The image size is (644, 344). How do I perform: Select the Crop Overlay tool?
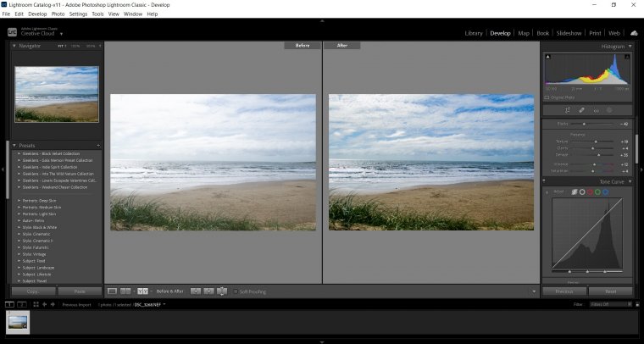coord(567,110)
